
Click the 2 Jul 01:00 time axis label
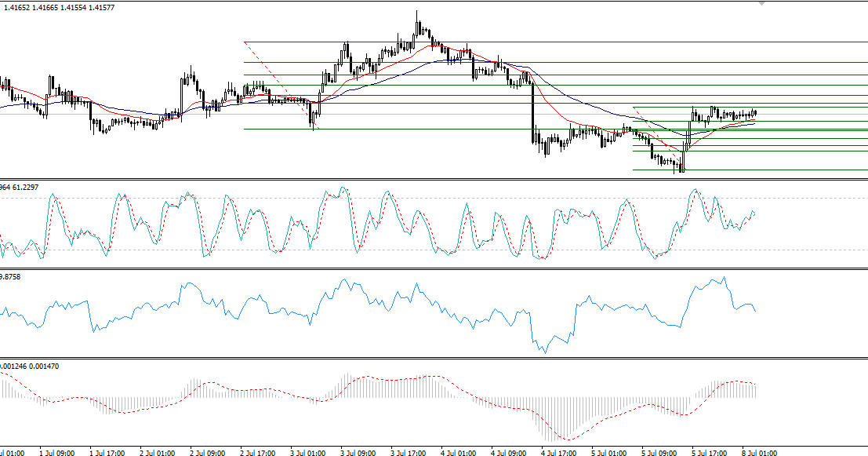tap(158, 453)
